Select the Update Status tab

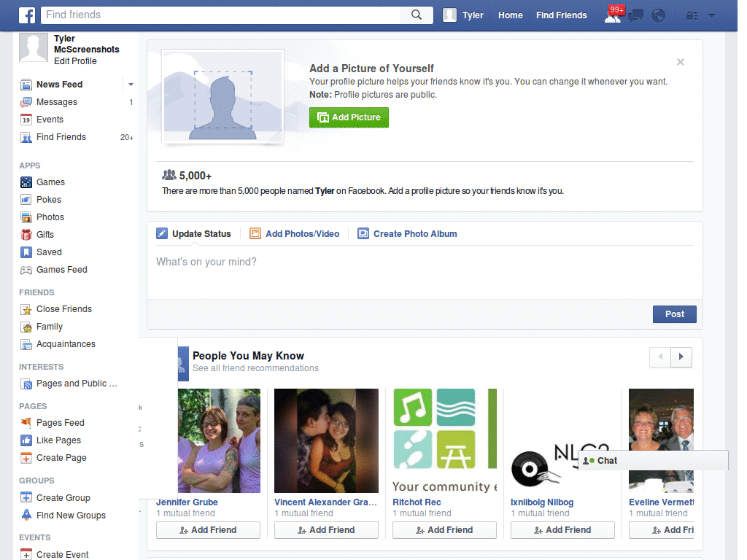pyautogui.click(x=193, y=234)
